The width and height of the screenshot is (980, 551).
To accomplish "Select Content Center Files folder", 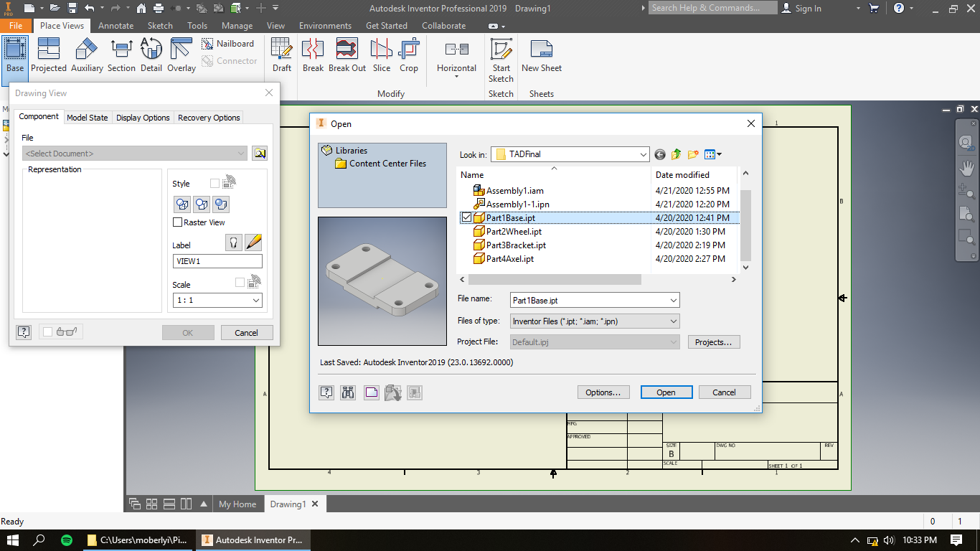I will [381, 164].
